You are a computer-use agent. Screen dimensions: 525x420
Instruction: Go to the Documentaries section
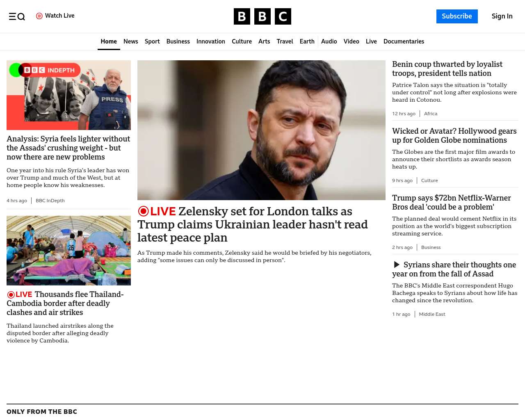tap(404, 41)
